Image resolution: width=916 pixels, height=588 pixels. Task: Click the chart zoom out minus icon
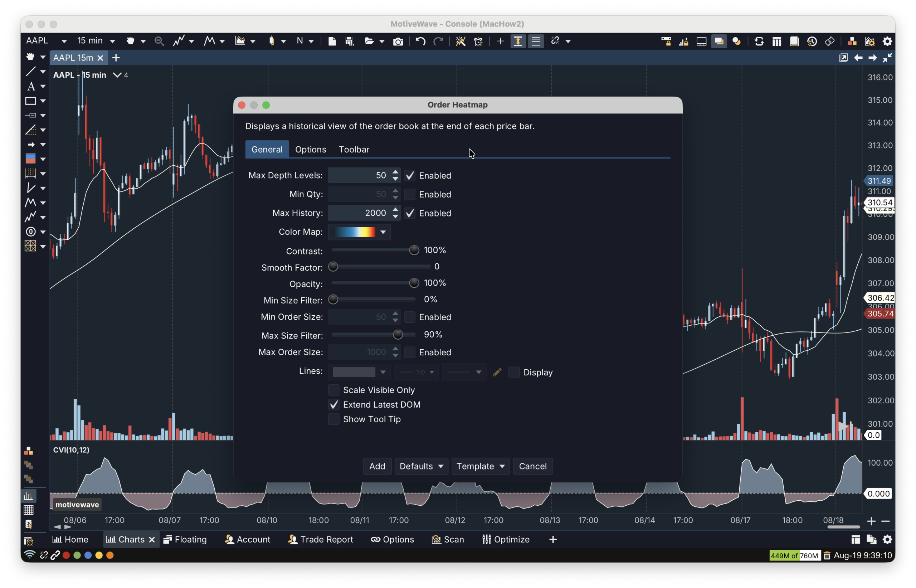point(886,521)
